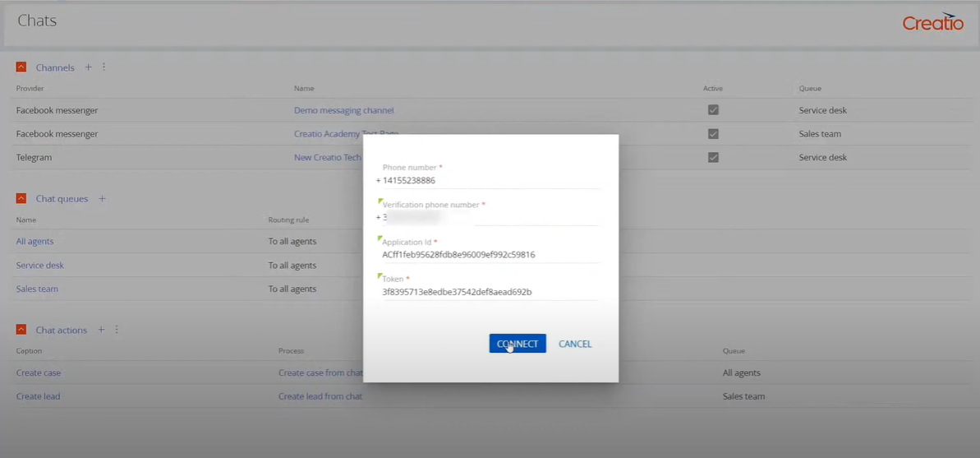980x458 pixels.
Task: Open Demo messaging channel link
Action: 343,110
